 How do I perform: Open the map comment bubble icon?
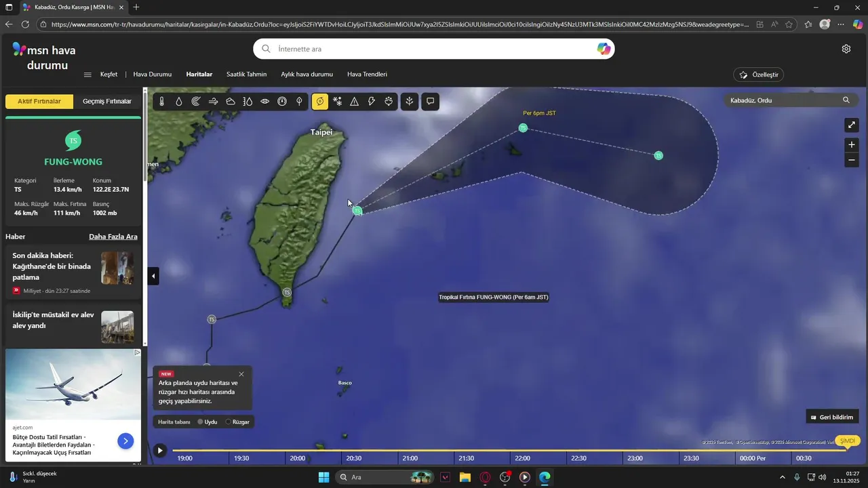pos(430,102)
